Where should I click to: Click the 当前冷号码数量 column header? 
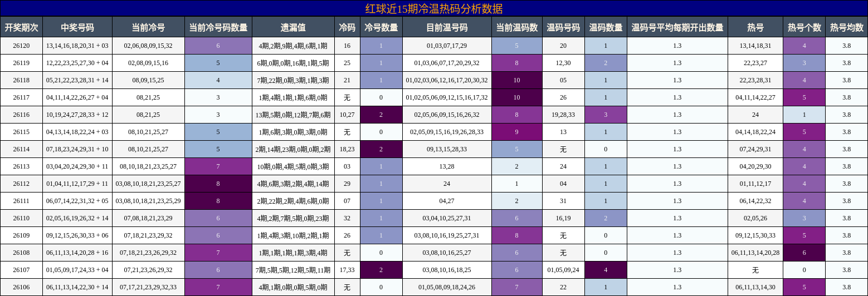tap(218, 27)
